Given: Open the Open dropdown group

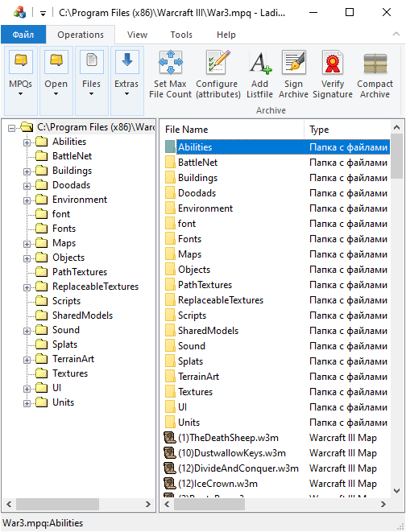Looking at the screenshot, I should click(56, 80).
